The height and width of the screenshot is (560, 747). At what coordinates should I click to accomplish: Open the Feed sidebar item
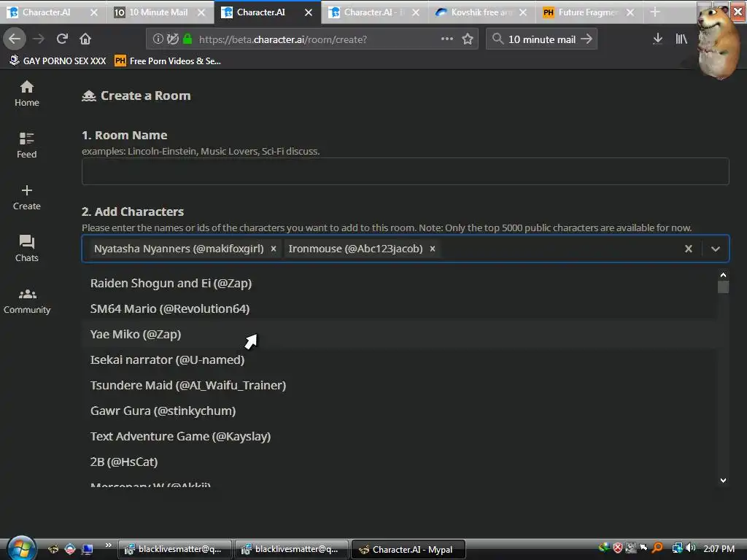click(x=27, y=145)
